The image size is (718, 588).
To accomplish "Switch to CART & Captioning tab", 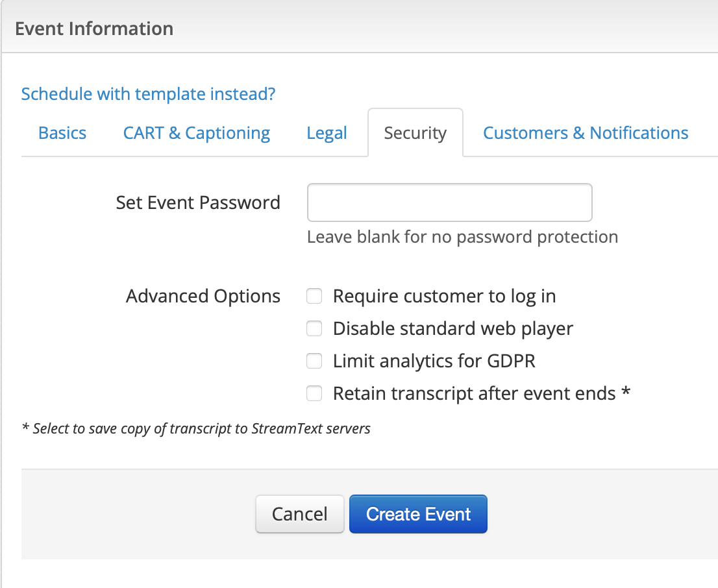I will pos(197,133).
